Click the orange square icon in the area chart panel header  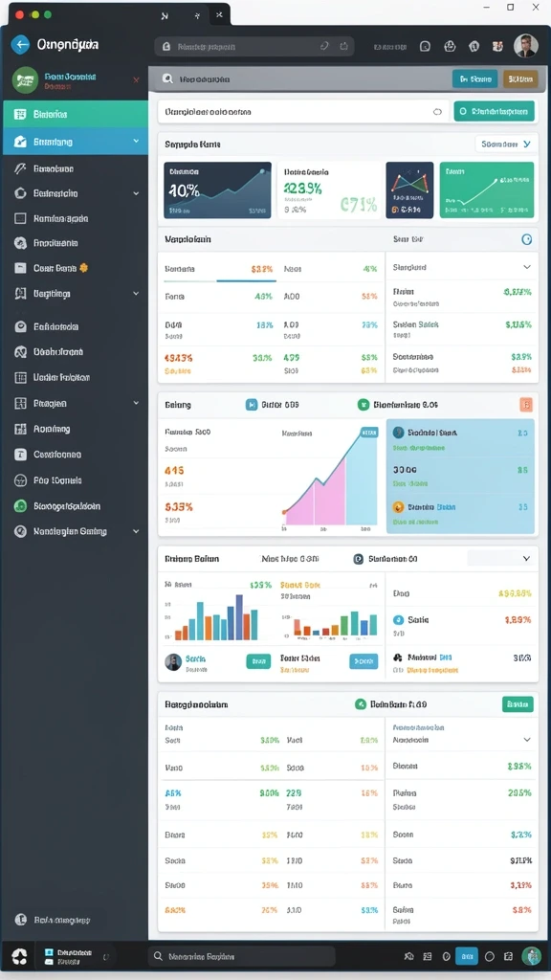pos(526,405)
